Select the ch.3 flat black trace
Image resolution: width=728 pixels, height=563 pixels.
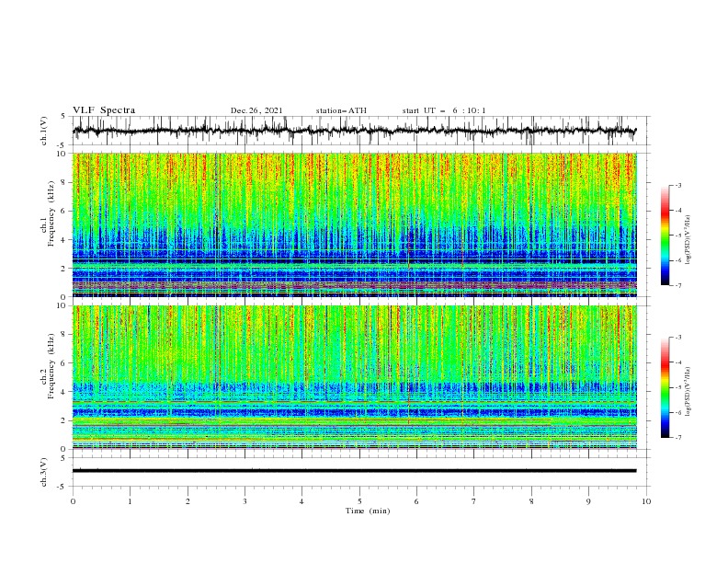point(354,471)
